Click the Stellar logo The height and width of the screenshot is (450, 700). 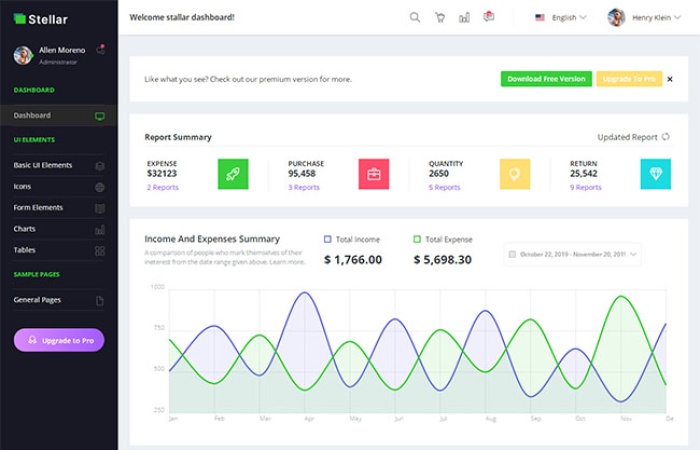point(41,19)
